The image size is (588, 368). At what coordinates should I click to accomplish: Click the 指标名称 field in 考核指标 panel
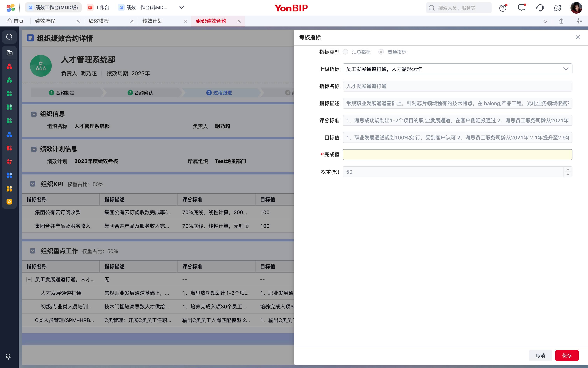click(457, 86)
